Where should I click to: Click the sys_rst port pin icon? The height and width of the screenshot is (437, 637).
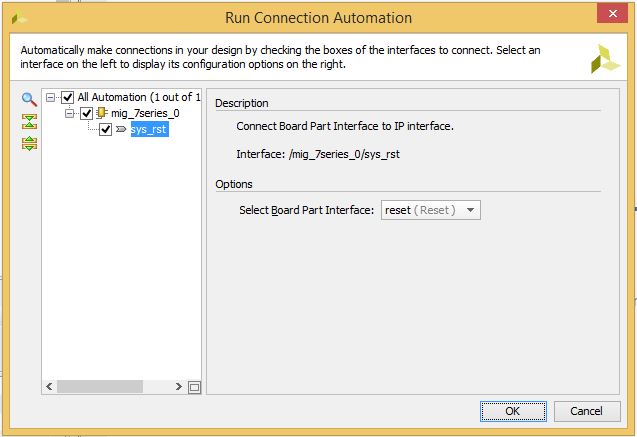click(121, 129)
